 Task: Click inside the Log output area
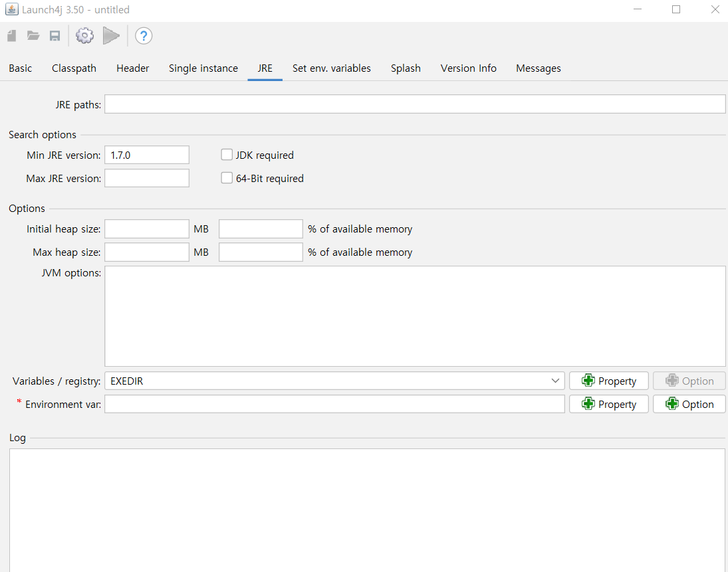(x=367, y=510)
